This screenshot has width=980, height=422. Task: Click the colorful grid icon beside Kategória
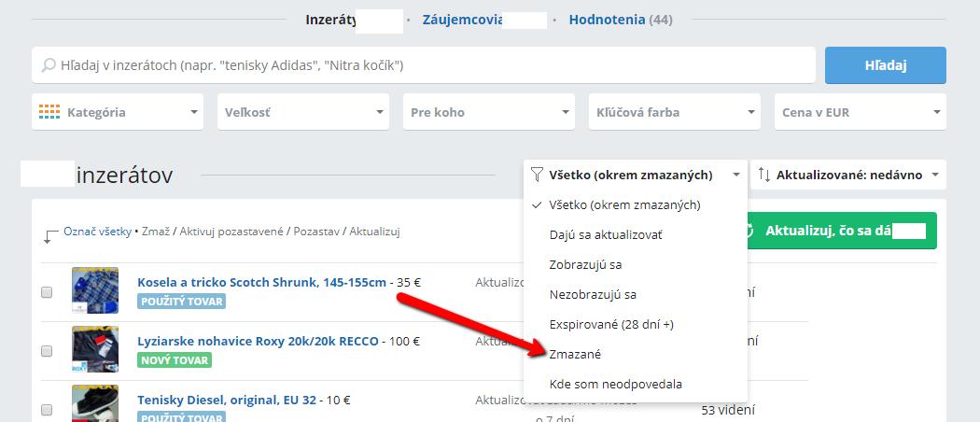(x=49, y=112)
